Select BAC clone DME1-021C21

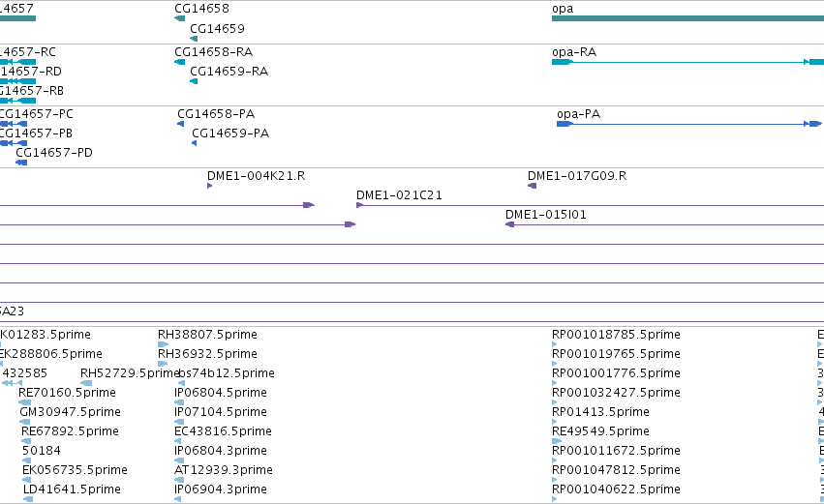pos(399,195)
